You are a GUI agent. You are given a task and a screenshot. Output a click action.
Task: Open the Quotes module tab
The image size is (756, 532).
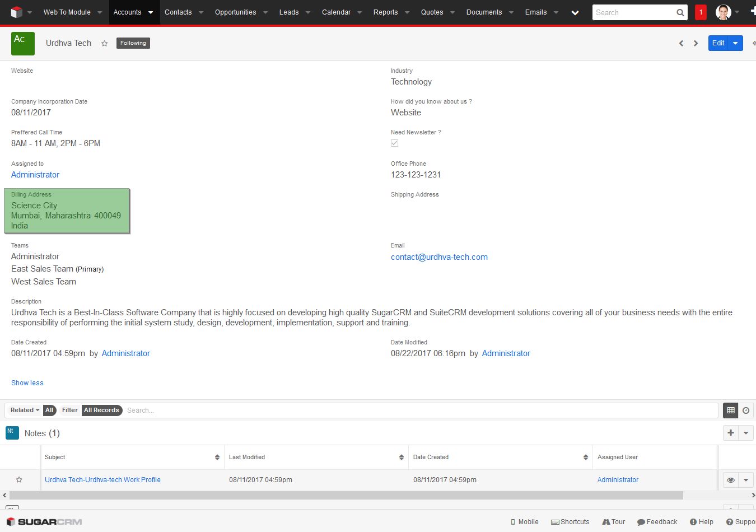[x=432, y=12]
